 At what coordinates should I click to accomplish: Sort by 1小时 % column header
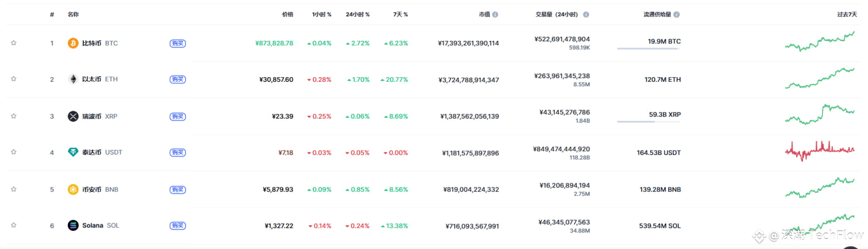pos(321,15)
